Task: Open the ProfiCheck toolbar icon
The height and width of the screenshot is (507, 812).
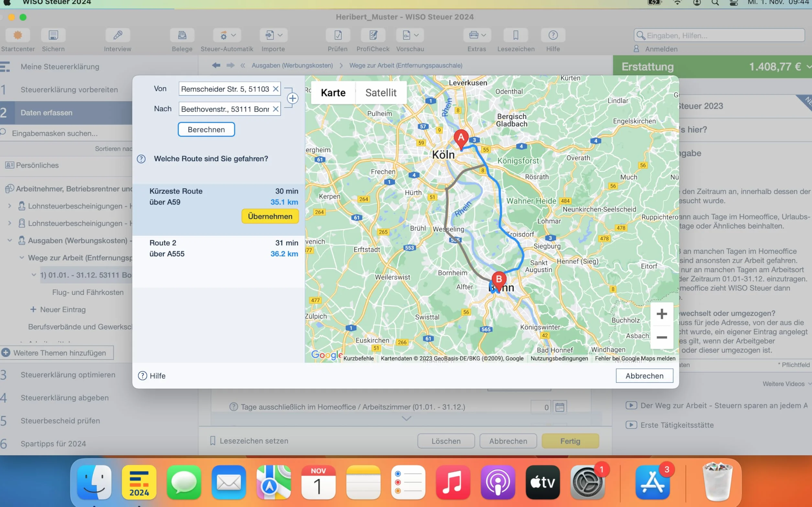Action: point(373,35)
